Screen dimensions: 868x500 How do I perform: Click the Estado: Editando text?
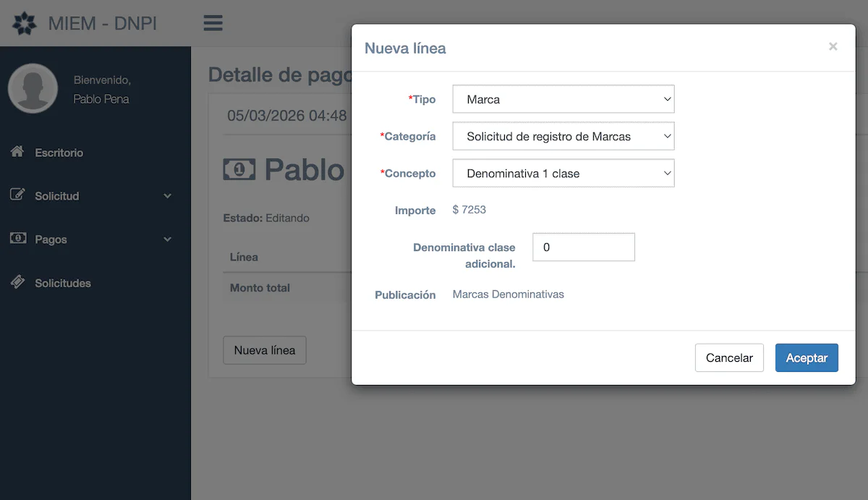(266, 218)
